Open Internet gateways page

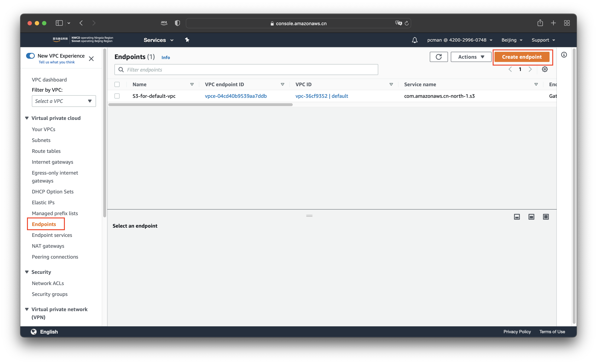53,162
